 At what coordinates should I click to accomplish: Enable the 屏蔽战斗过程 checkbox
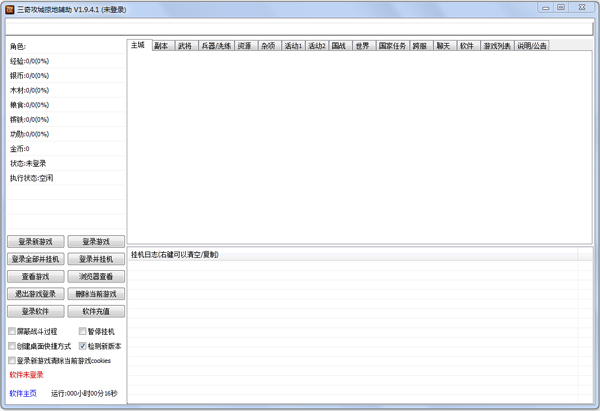click(12, 331)
